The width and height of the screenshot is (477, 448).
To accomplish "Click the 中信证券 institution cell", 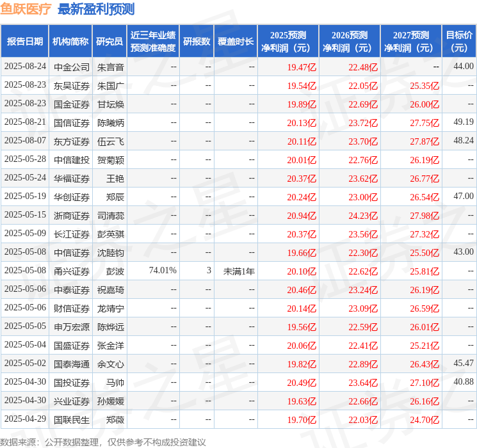I will [72, 253].
